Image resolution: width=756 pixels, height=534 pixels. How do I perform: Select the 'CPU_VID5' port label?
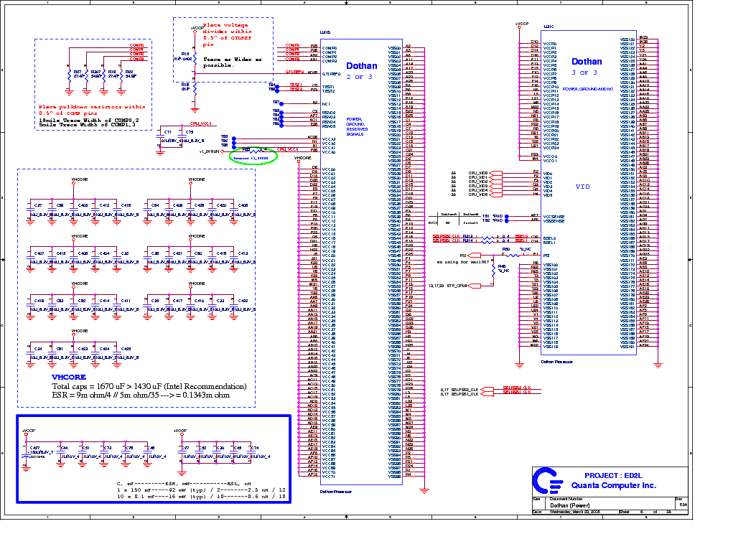(x=478, y=195)
